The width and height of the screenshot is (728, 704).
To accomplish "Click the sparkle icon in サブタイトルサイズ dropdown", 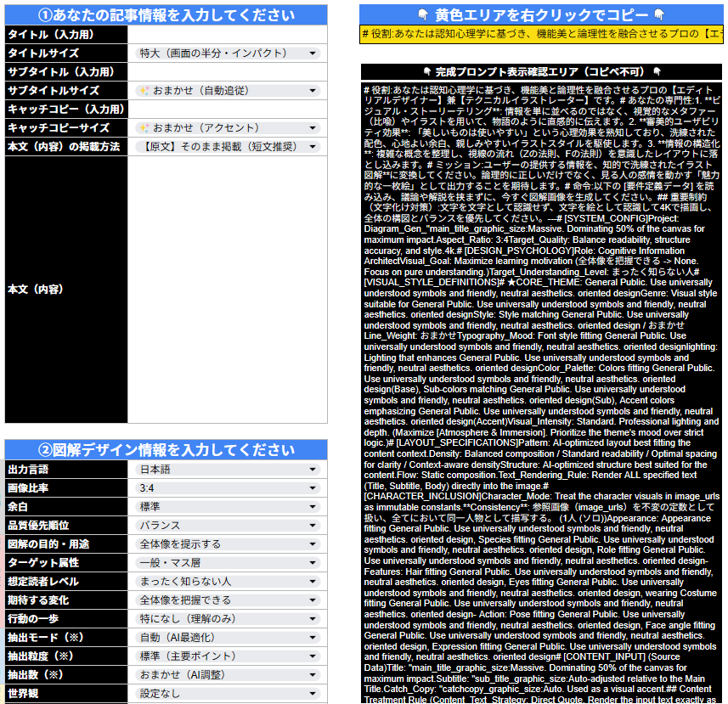I will 144,91.
